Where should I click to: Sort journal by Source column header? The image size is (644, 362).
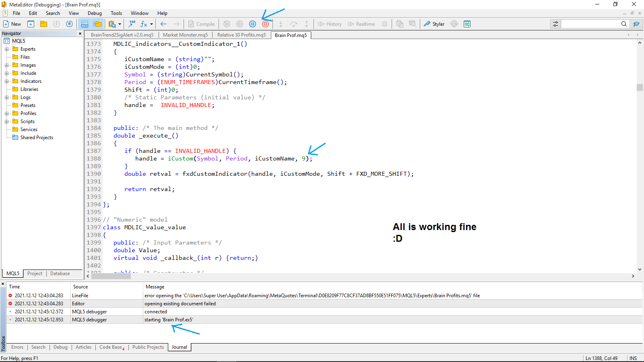107,287
